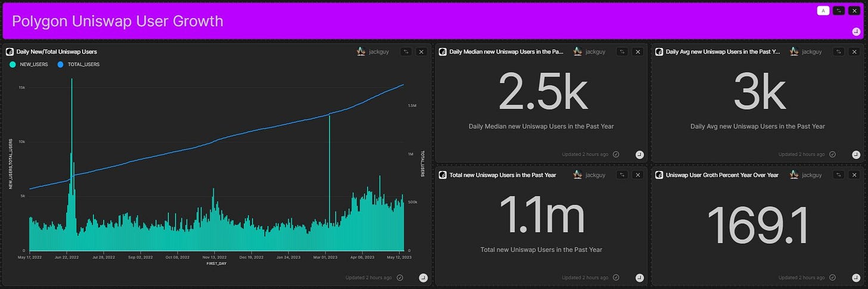
Task: Open jackguy link on User Groth Percent panel
Action: [x=811, y=175]
